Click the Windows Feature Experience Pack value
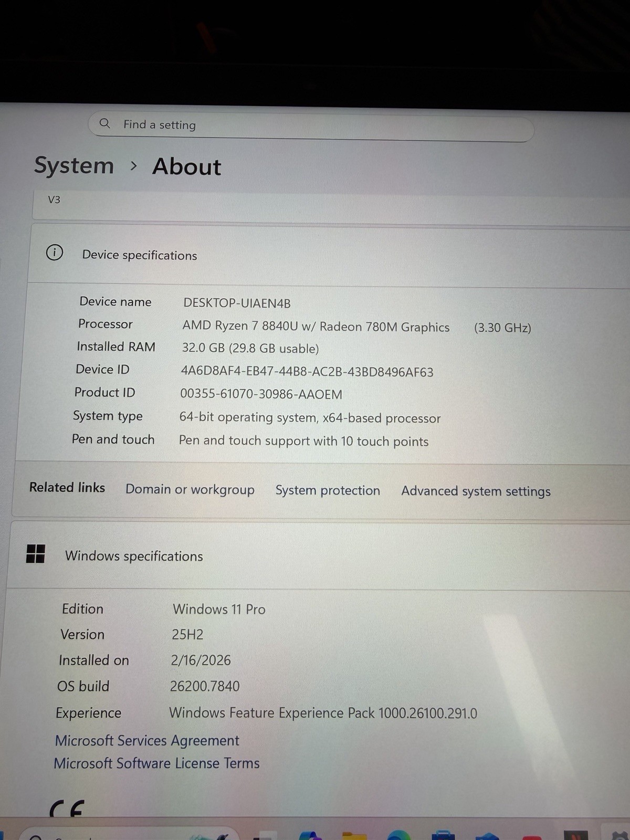Screen dimensions: 630x840 (x=323, y=713)
